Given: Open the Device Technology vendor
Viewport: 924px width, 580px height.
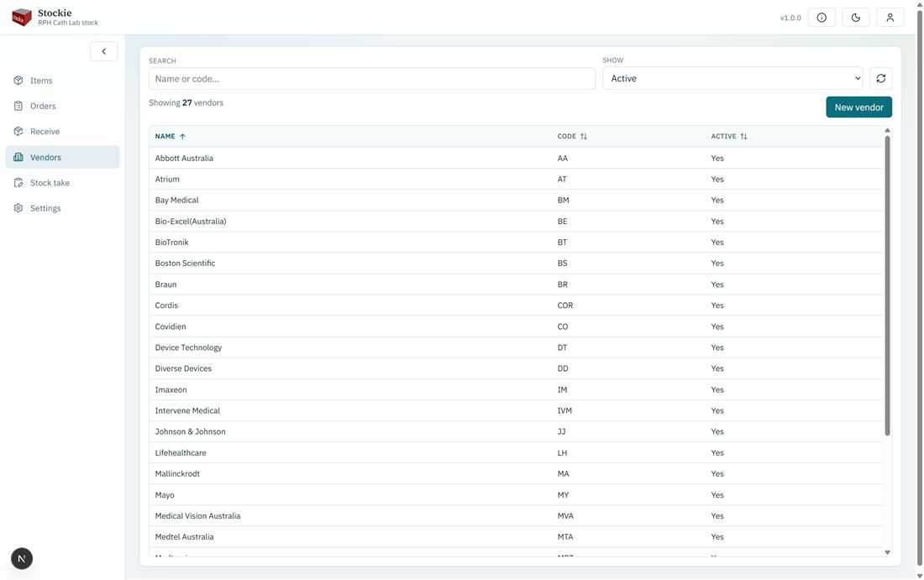Looking at the screenshot, I should [x=188, y=347].
